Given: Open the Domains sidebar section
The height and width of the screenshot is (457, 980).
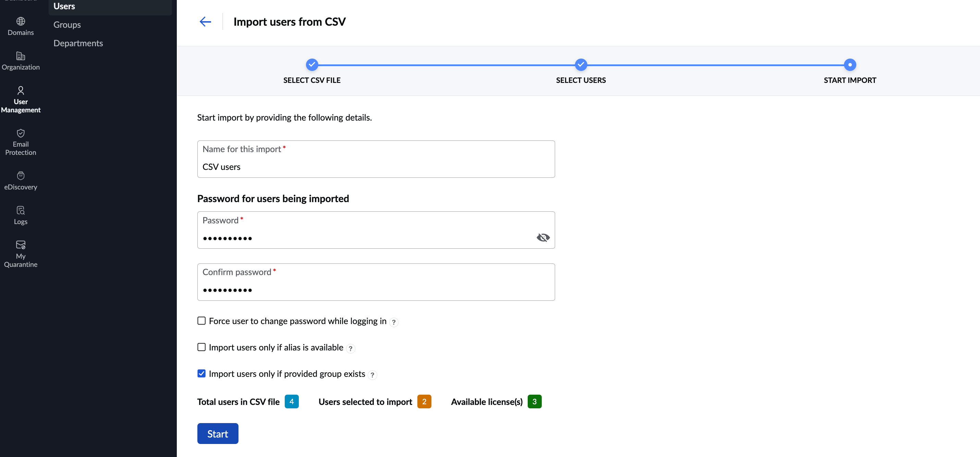Looking at the screenshot, I should [x=21, y=26].
